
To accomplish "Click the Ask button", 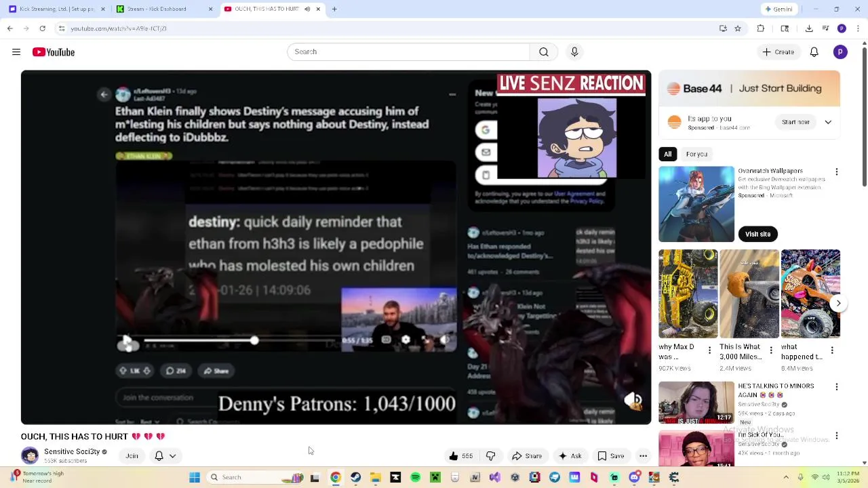I will (570, 456).
